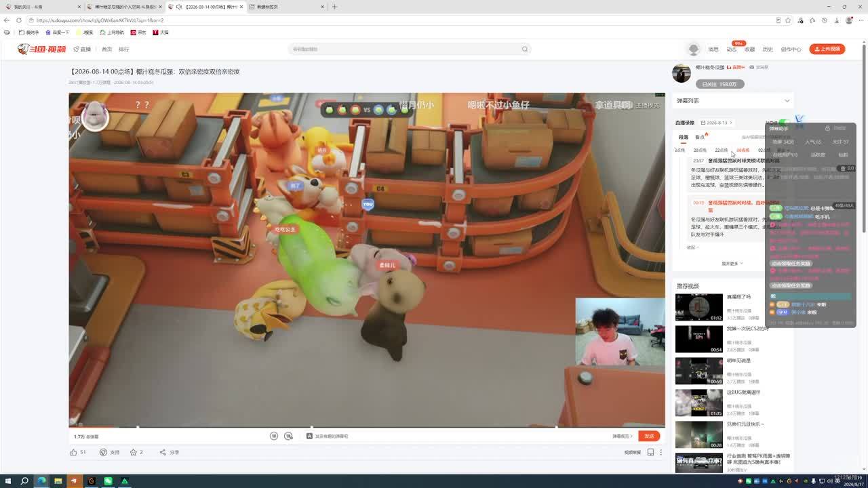Expand more chapters with 展开更多
This screenshot has width=868, height=488.
732,264
